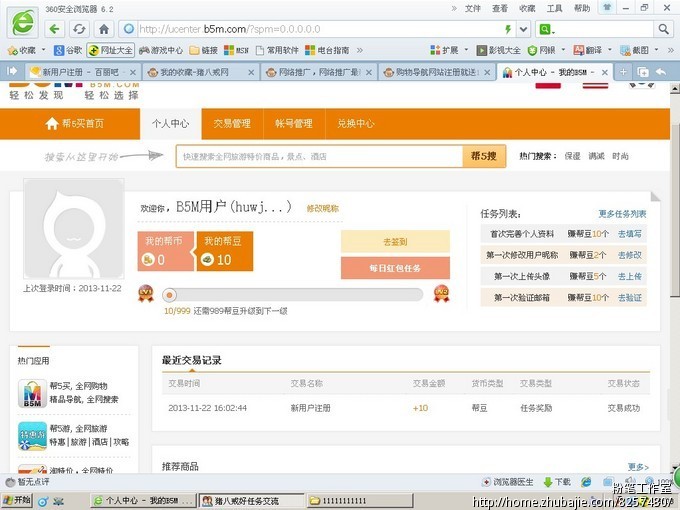This screenshot has height=510, width=680.
Task: Click the browser back arrow button
Action: (x=55, y=29)
